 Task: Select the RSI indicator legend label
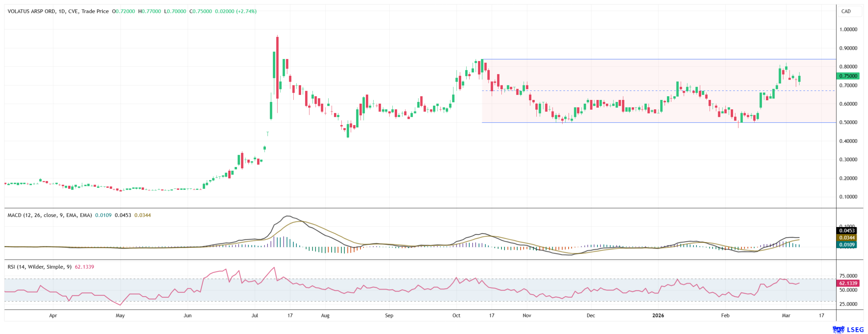pyautogui.click(x=39, y=267)
